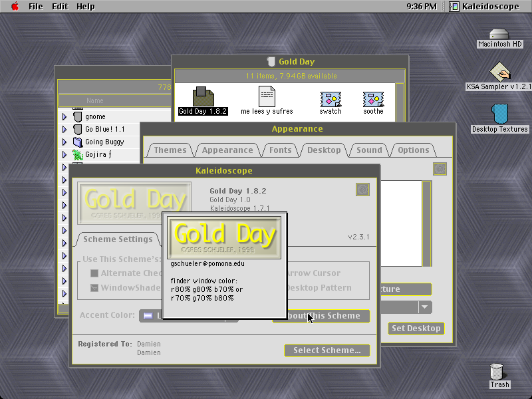532x399 pixels.
Task: Toggle the Alternate Checkboxes option
Action: [94, 273]
